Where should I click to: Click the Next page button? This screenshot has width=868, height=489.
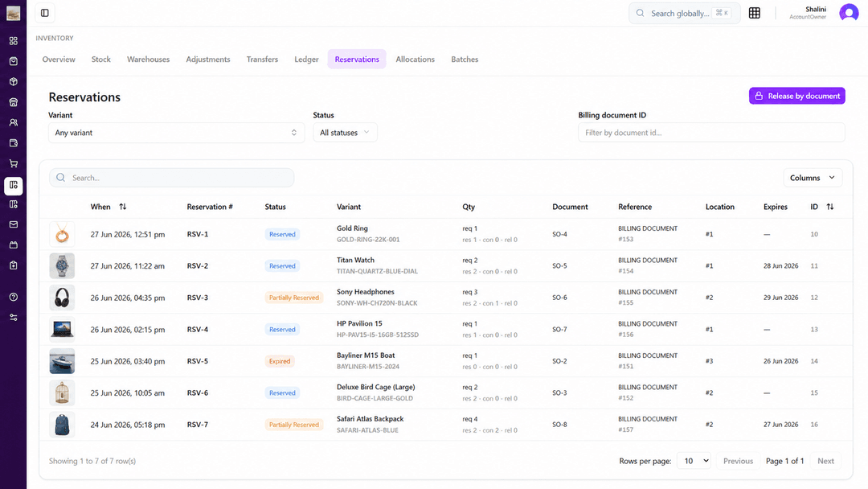825,461
